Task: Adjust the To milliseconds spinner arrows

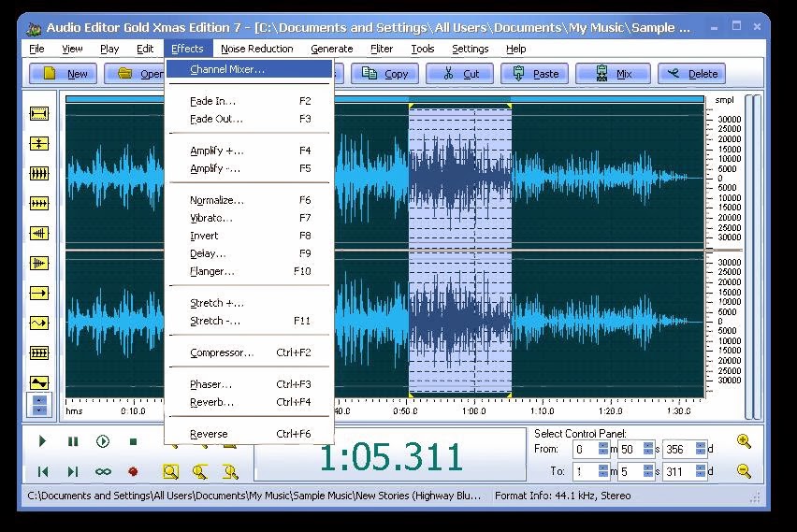Action: [701, 471]
